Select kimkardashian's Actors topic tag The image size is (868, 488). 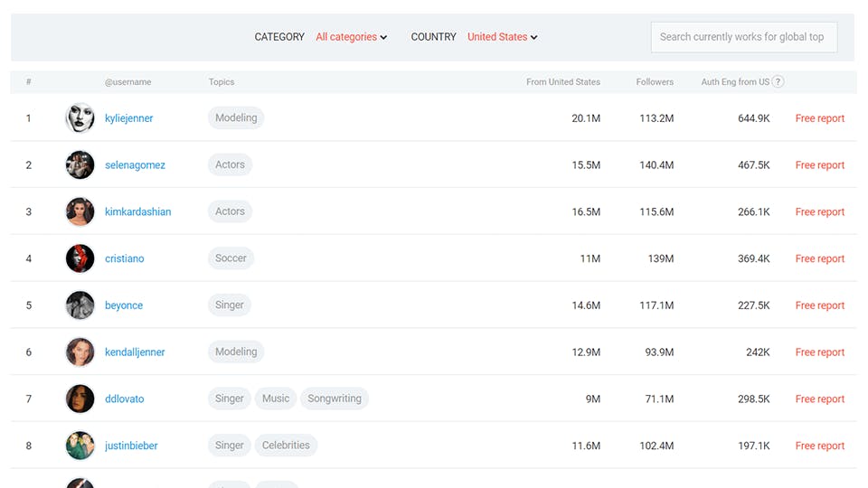coord(230,211)
